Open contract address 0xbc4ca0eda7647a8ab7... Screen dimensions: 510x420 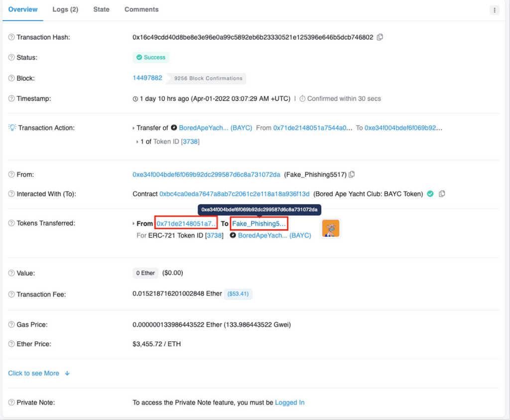pyautogui.click(x=235, y=194)
